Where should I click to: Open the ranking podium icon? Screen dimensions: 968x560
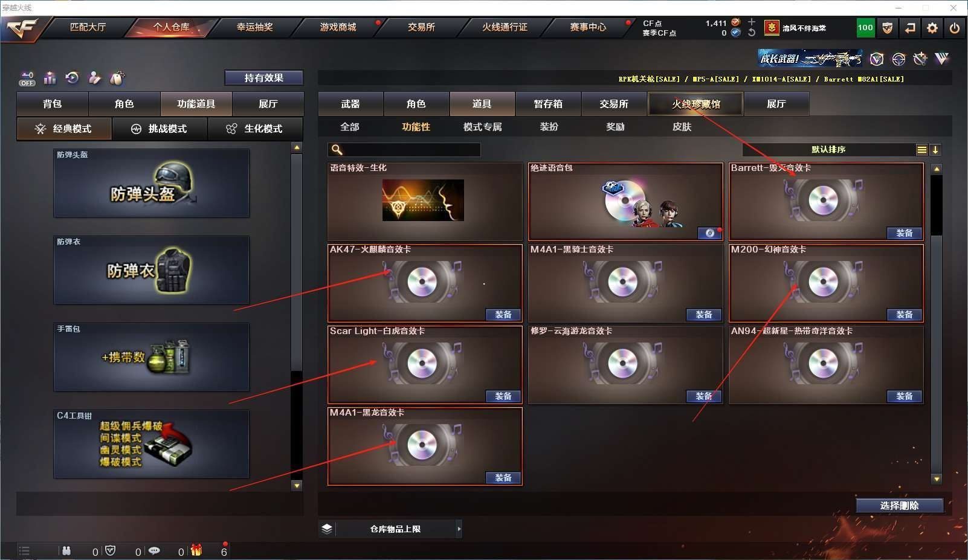(x=50, y=78)
